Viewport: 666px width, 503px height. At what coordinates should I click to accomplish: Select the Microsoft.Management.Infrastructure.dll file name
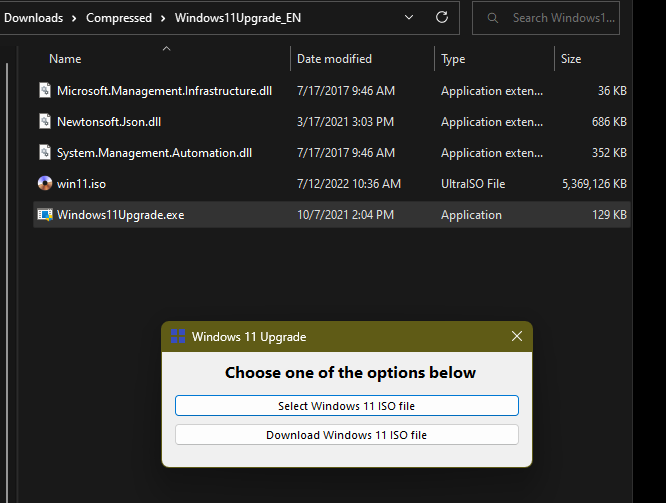click(164, 91)
